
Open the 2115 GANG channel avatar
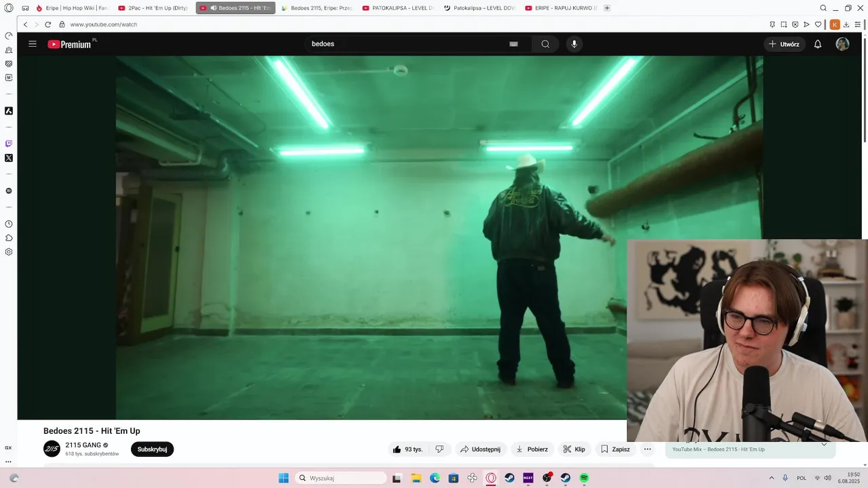tap(52, 449)
